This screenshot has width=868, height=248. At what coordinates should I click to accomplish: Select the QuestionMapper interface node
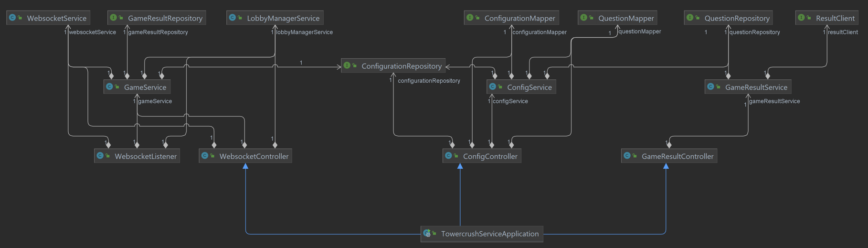tap(617, 18)
